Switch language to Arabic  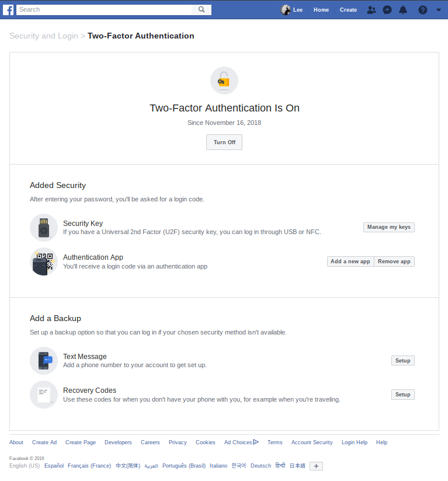tap(151, 466)
